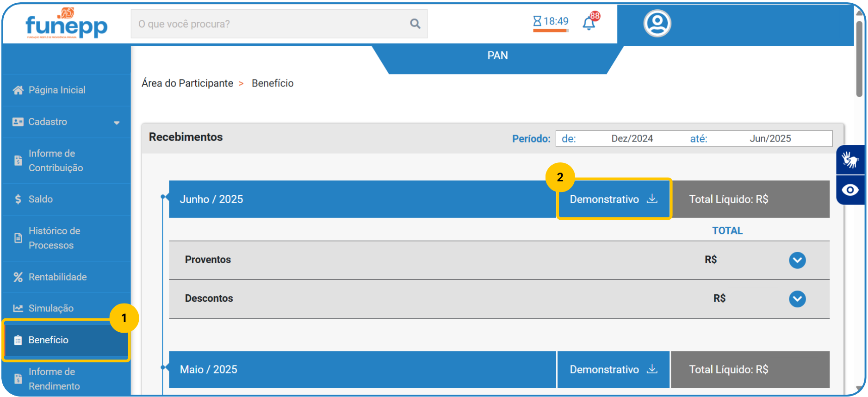Open Página Inicial in the sidebar

coord(56,90)
